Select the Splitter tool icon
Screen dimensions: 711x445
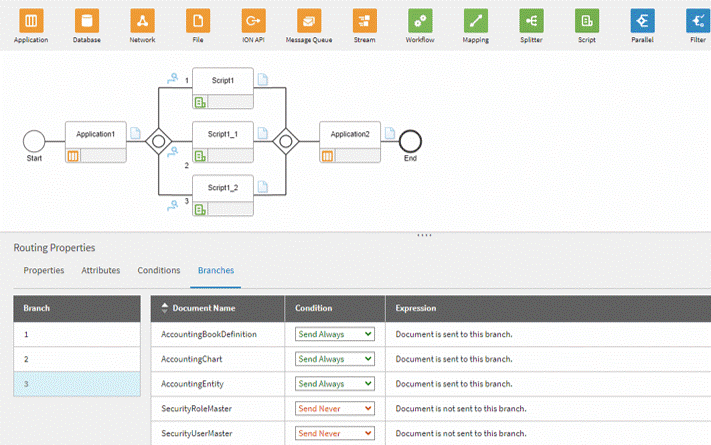click(531, 20)
